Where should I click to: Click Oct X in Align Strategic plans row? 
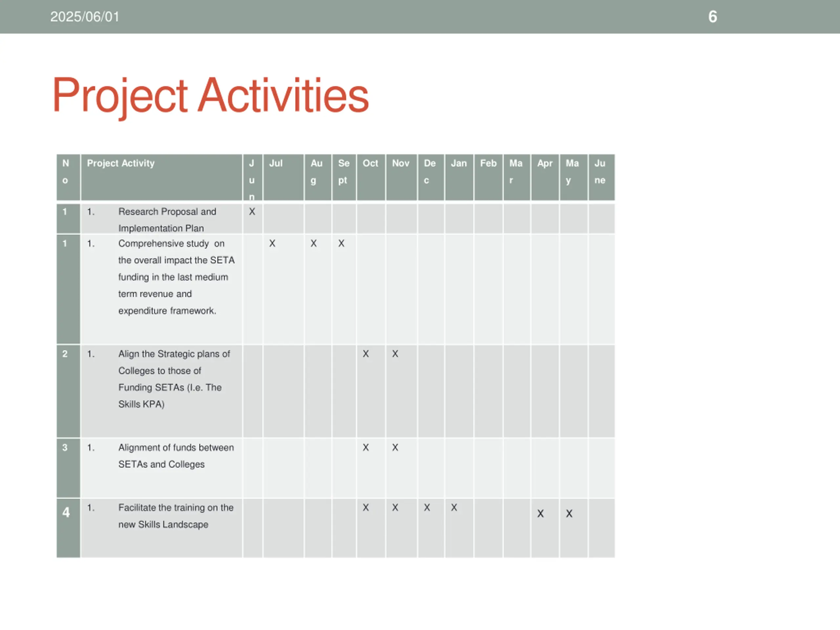(366, 354)
